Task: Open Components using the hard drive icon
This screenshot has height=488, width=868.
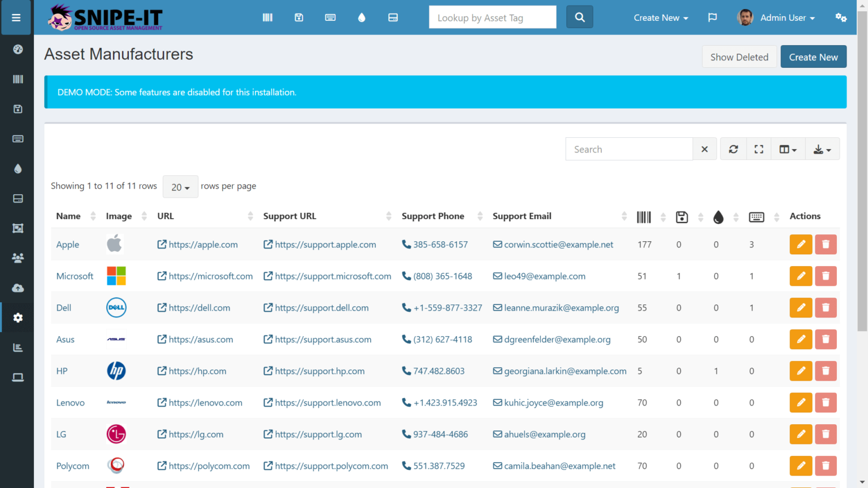Action: click(x=393, y=18)
